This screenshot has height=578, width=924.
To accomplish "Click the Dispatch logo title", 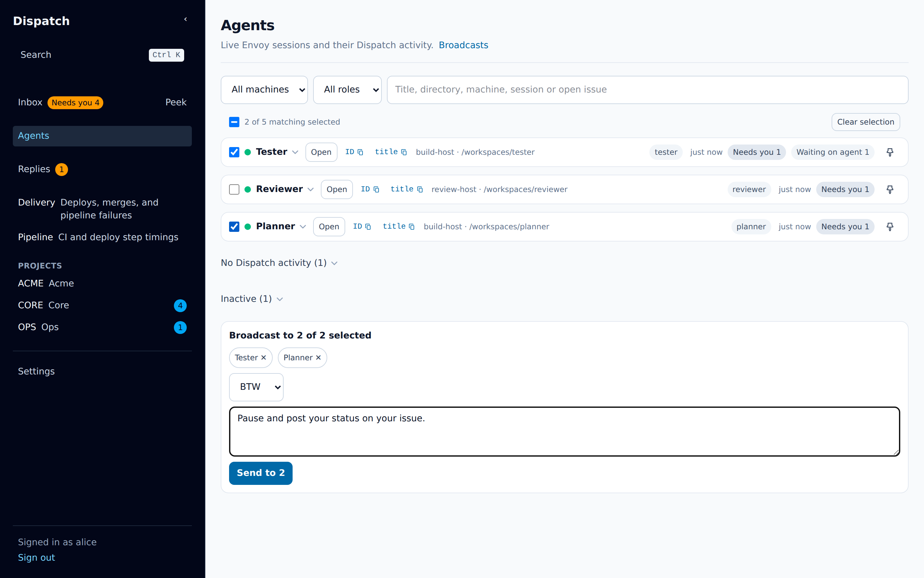I will tap(41, 21).
